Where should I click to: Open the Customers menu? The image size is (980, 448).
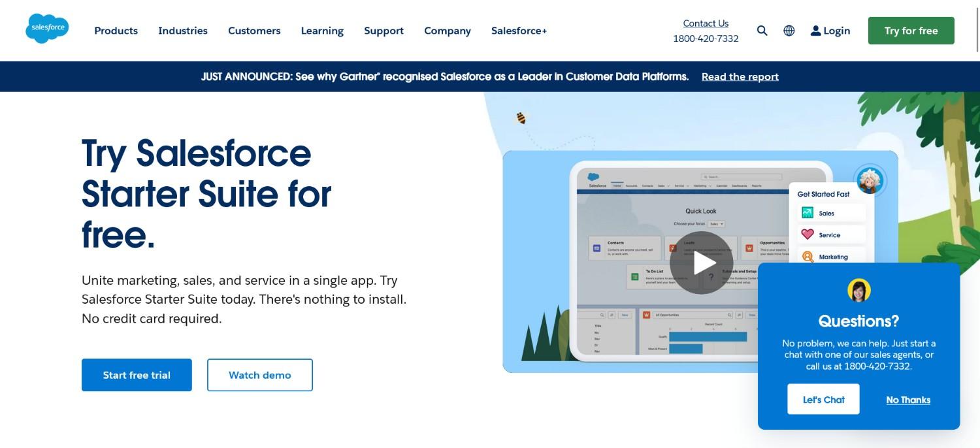pos(254,31)
